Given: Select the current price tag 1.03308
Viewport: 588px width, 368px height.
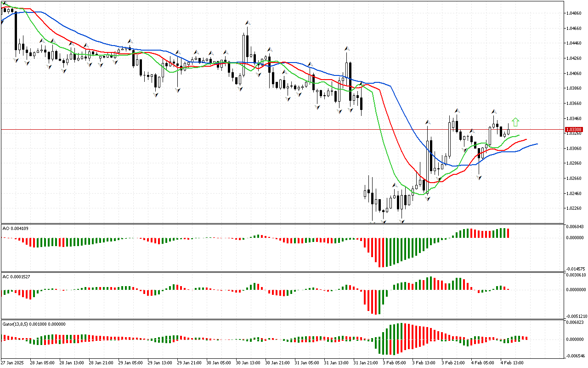Looking at the screenshot, I should click(x=574, y=130).
